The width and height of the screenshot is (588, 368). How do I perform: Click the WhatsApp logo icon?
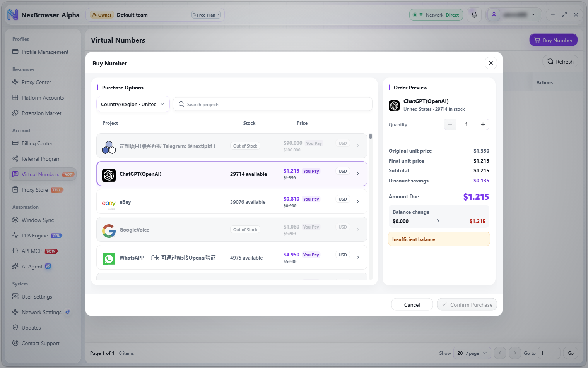click(x=109, y=259)
